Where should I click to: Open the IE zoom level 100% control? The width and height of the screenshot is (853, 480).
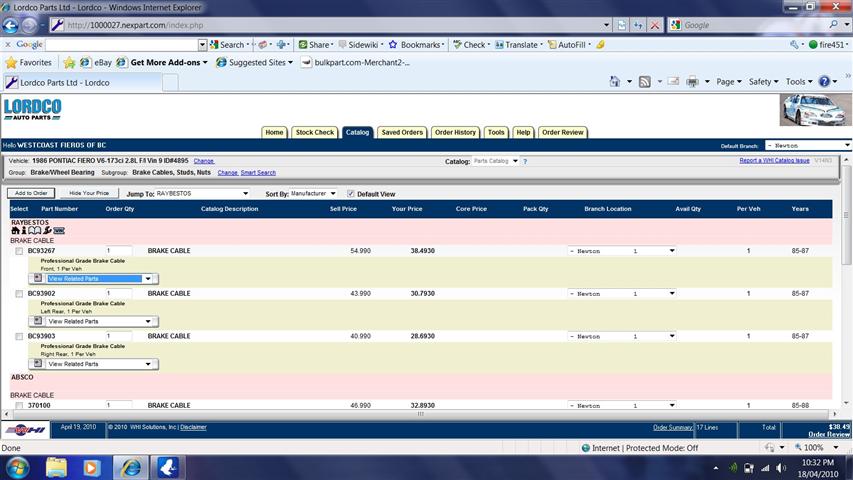(818, 447)
